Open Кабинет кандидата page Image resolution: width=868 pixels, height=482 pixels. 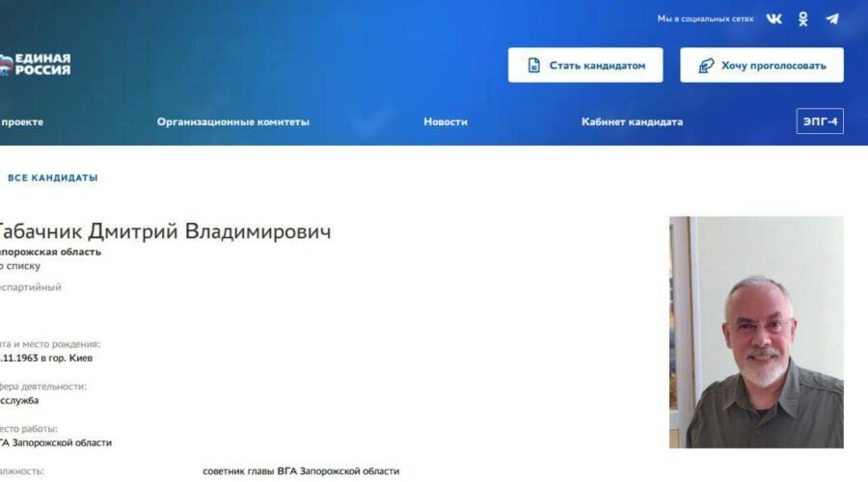[x=632, y=121]
